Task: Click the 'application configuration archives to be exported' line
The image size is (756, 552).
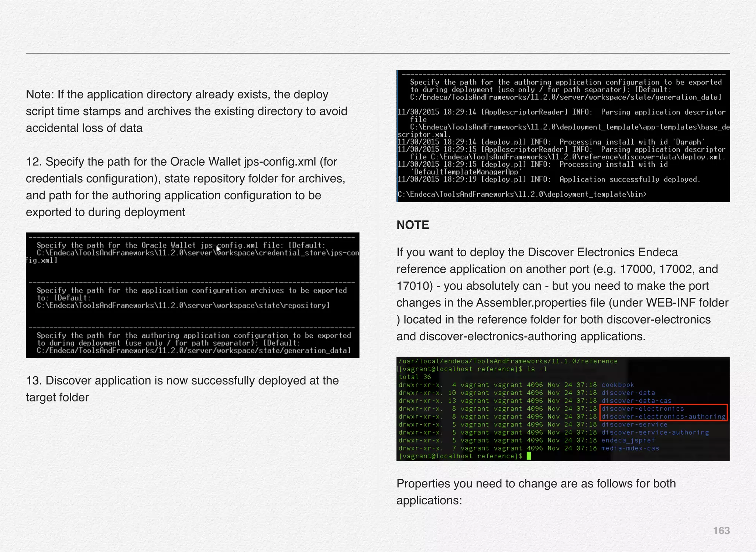Action: pyautogui.click(x=192, y=290)
